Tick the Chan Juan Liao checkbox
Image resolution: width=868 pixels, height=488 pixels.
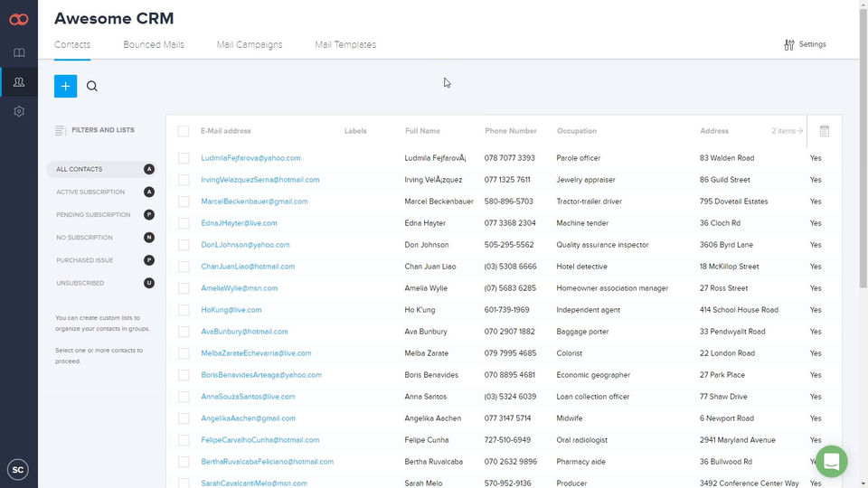184,267
